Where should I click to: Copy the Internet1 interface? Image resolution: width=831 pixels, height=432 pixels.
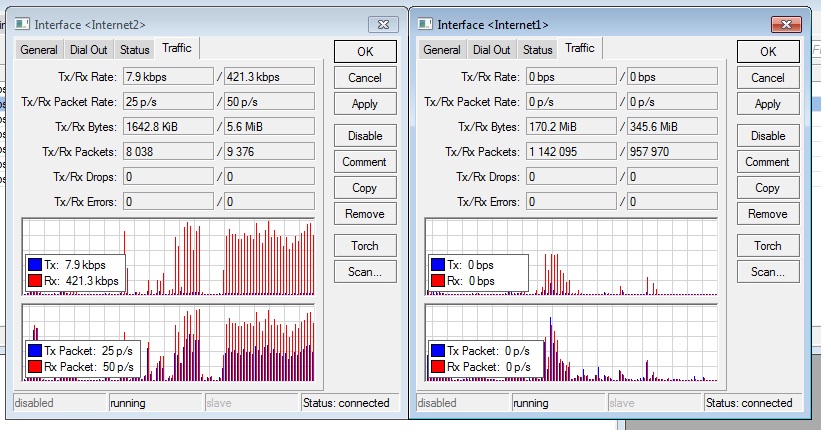[768, 188]
